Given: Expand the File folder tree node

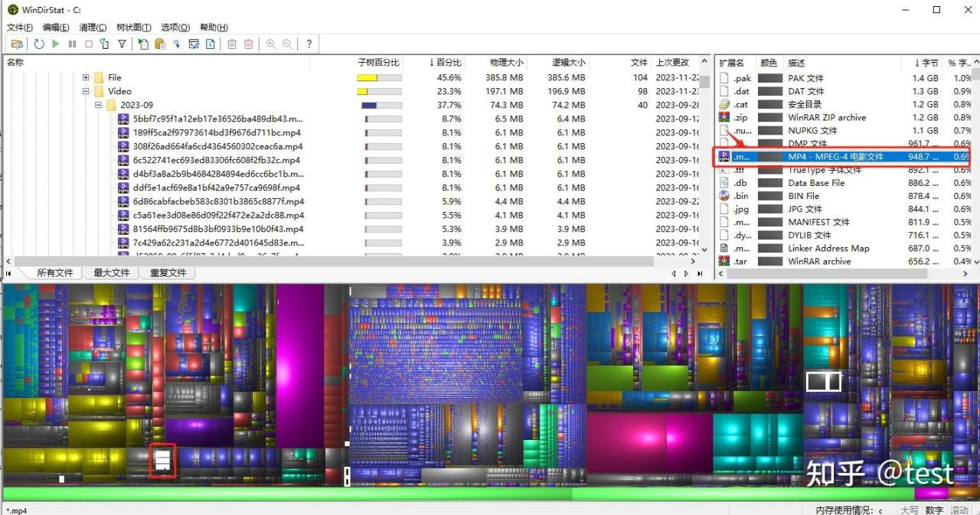Looking at the screenshot, I should (86, 77).
